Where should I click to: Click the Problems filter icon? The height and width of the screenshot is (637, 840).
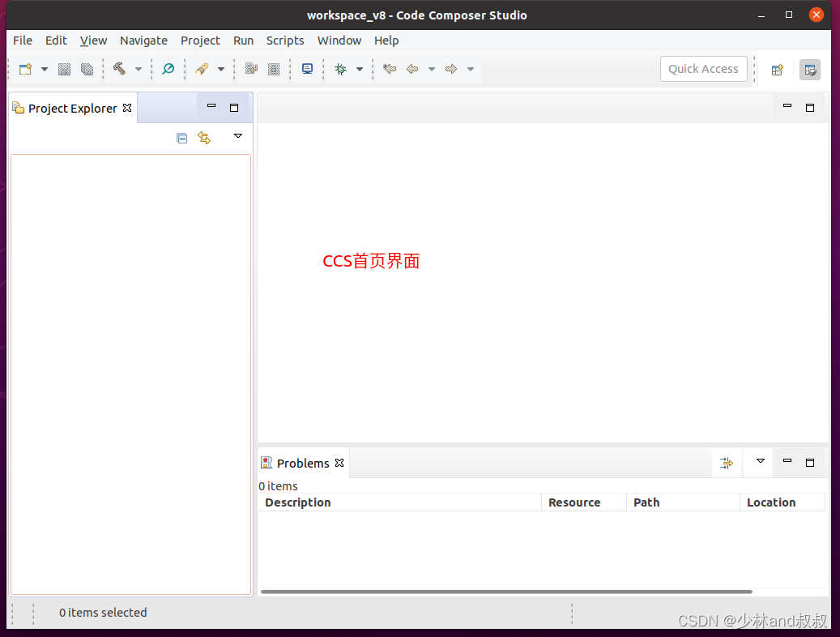coord(727,464)
